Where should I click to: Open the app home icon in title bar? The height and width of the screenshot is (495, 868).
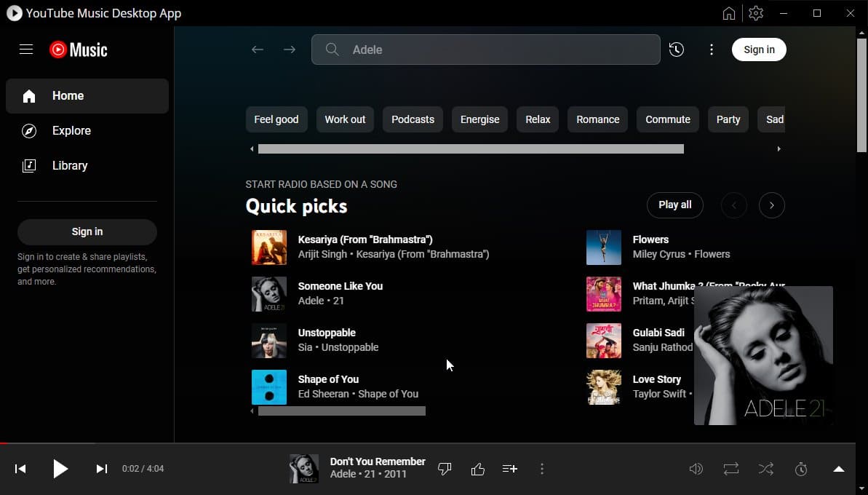click(x=728, y=13)
